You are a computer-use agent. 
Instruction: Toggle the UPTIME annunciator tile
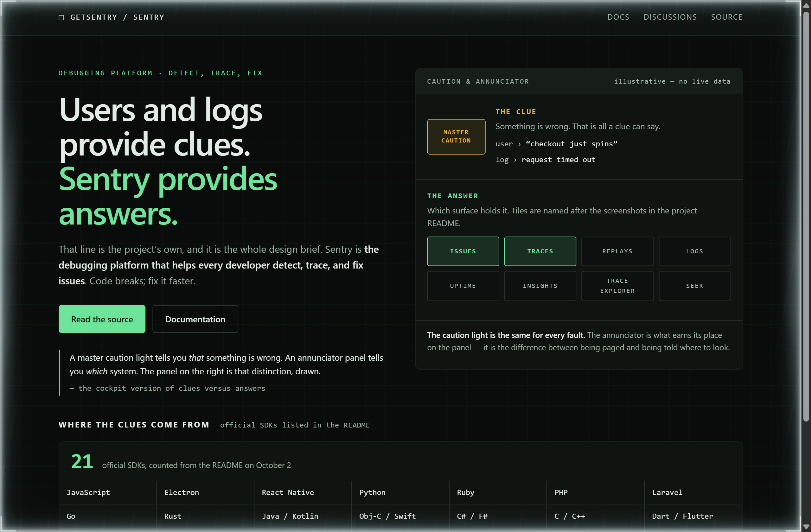[x=463, y=286]
